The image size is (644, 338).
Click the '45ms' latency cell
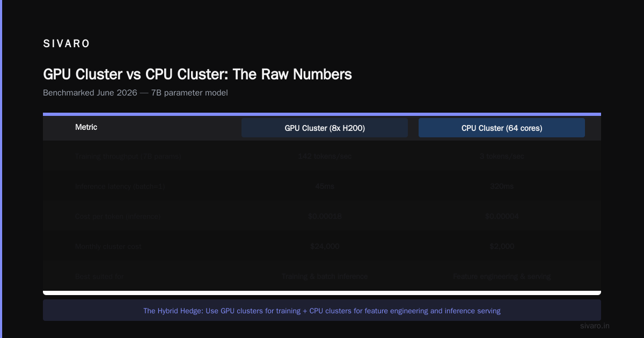point(325,186)
